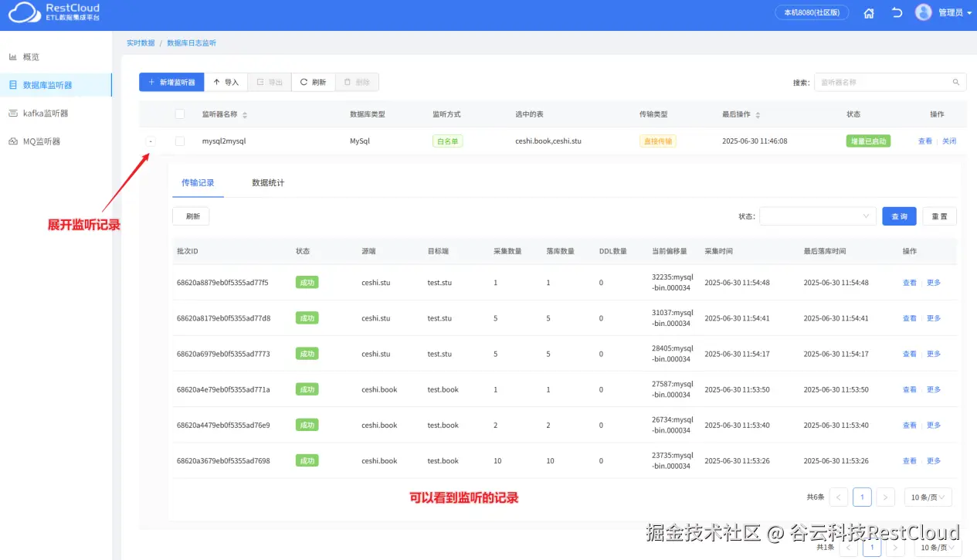
Task: Click the RestCloud logo
Action: point(54,12)
